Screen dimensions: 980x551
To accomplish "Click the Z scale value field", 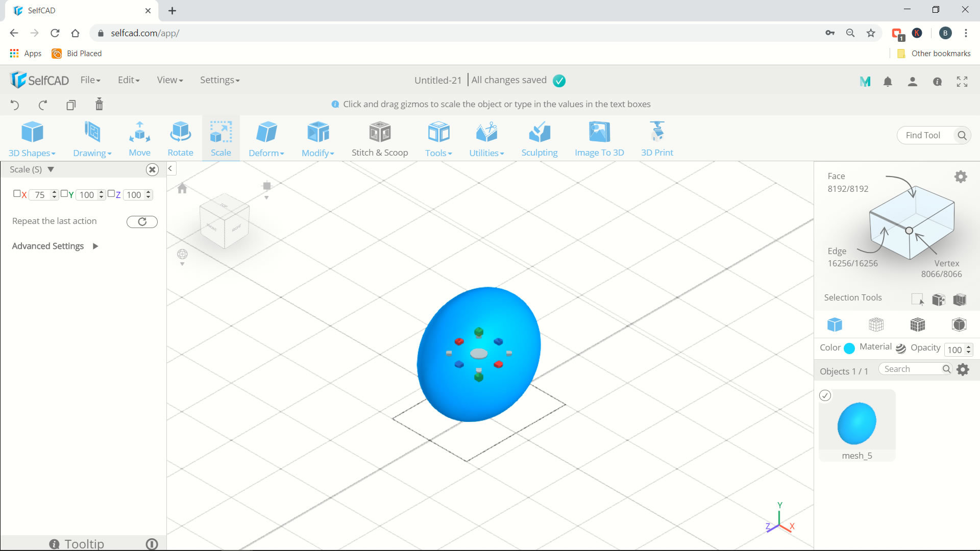I will 137,195.
